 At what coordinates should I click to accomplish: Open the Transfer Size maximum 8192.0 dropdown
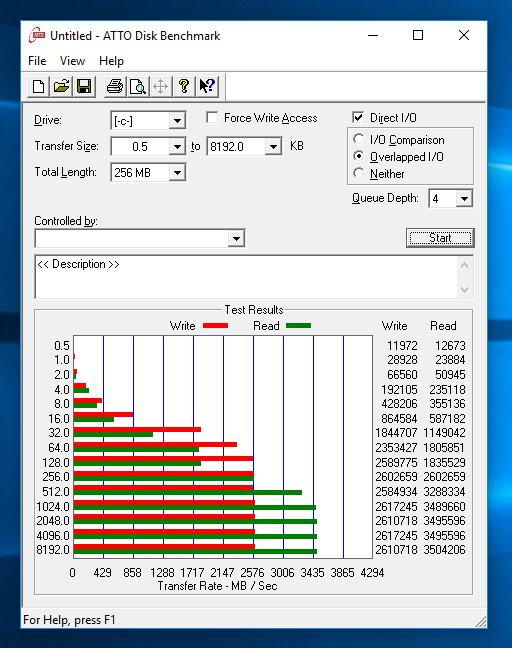point(274,147)
